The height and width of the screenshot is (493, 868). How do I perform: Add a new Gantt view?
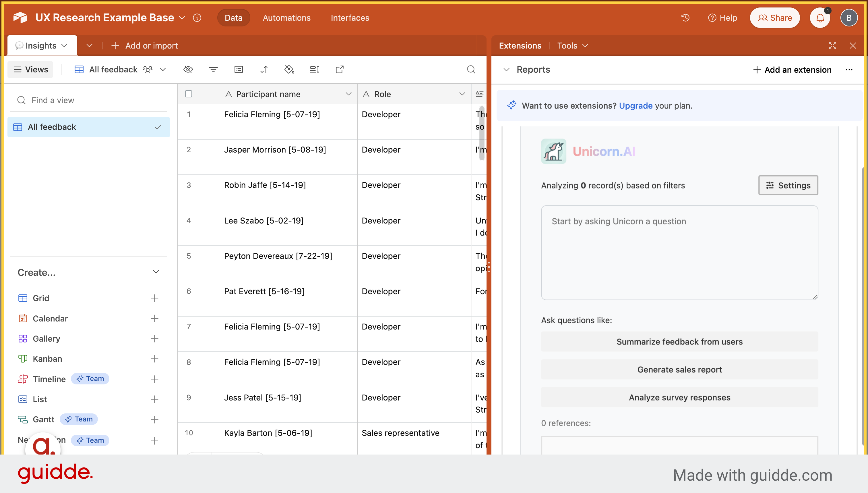pos(155,419)
